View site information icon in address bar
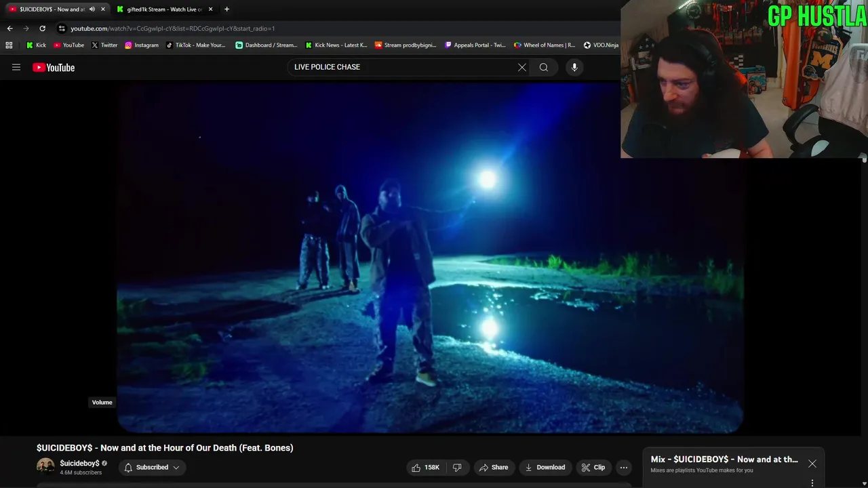 point(62,28)
